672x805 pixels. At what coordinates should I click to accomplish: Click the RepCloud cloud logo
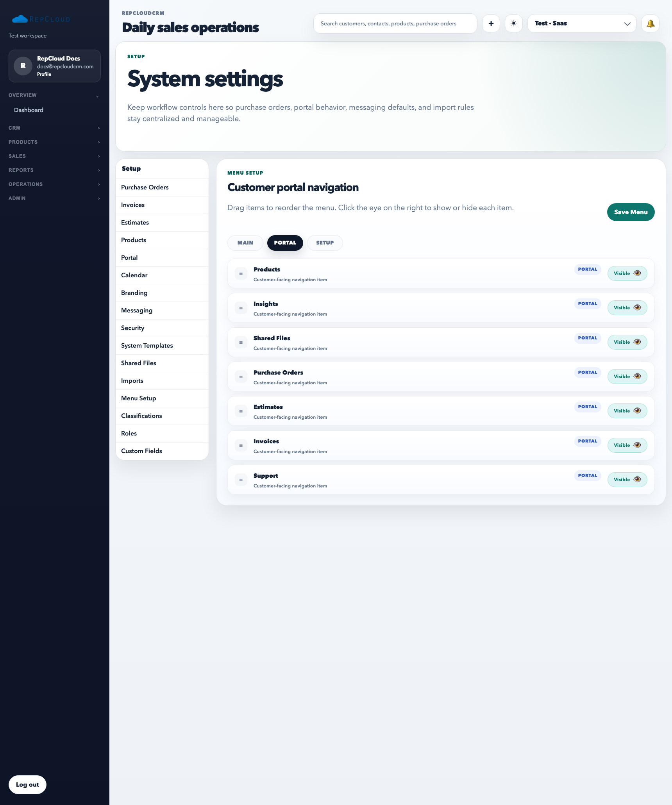pyautogui.click(x=41, y=19)
